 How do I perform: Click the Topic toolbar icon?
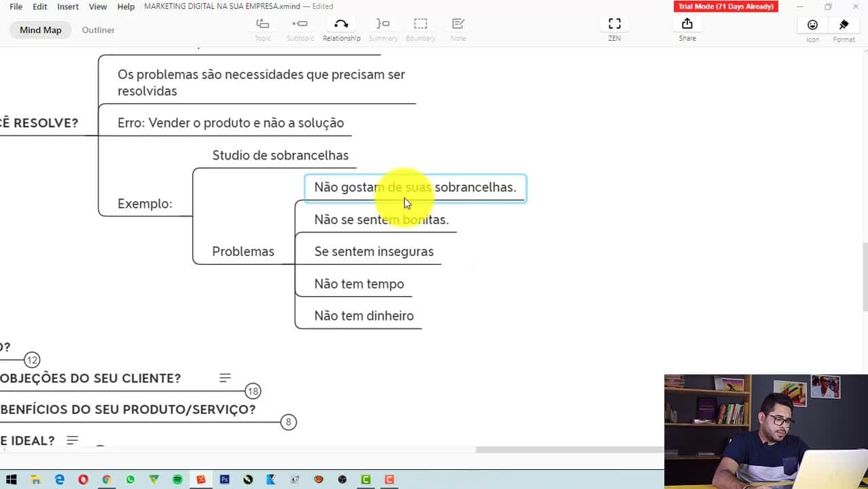tap(263, 29)
